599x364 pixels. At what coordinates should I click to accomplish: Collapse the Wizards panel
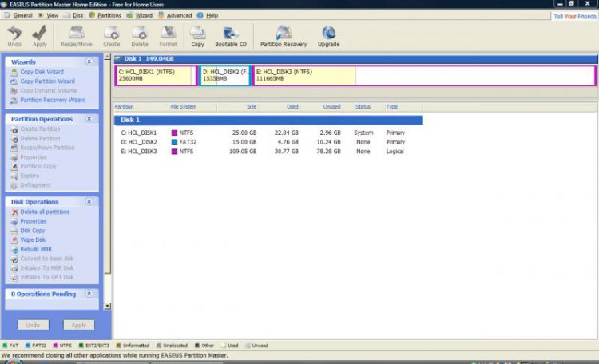point(89,61)
